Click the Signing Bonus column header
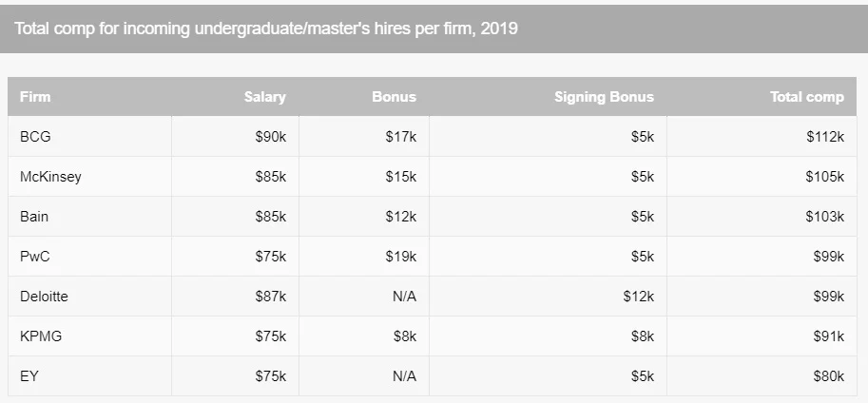 pos(604,97)
